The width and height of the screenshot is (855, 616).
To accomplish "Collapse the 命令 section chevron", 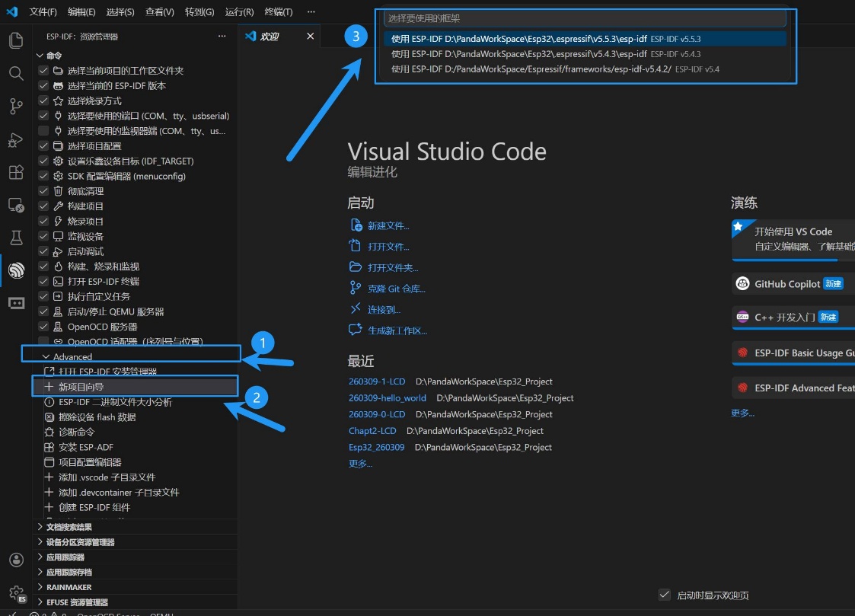I will 40,56.
